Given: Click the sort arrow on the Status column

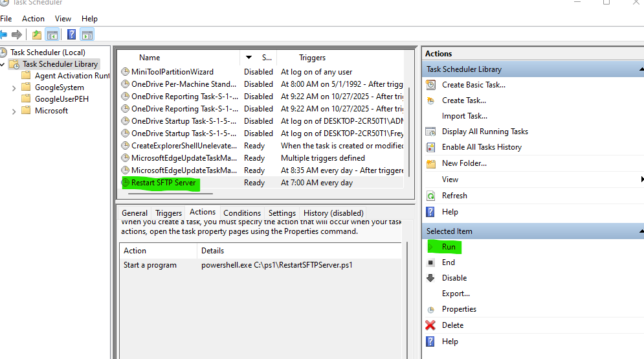Looking at the screenshot, I should [x=249, y=58].
